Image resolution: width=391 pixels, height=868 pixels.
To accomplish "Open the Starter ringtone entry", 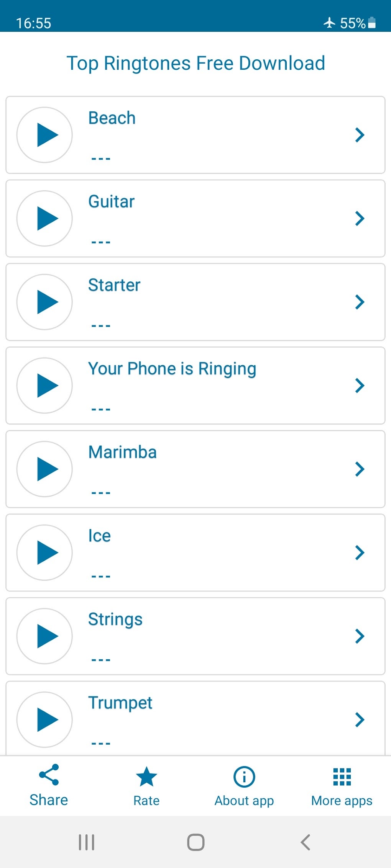I will (114, 285).
